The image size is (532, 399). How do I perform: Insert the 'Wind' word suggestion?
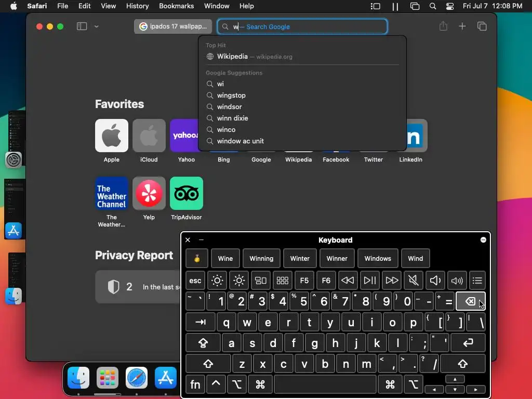coord(415,259)
